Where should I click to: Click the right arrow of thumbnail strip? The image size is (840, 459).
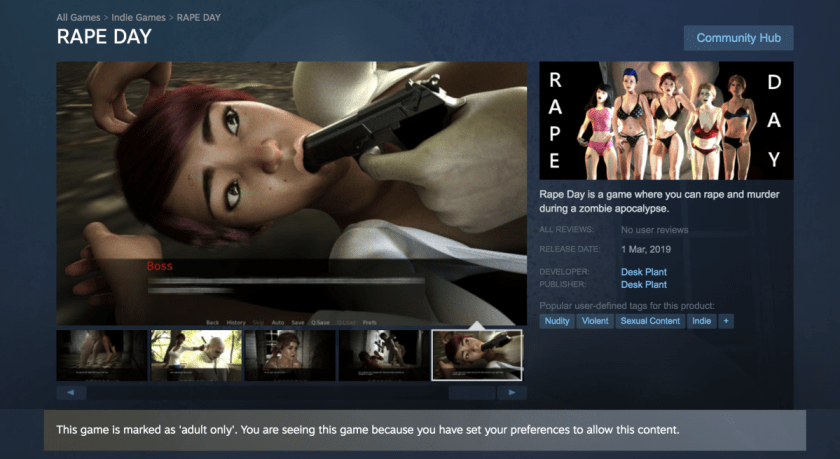(x=512, y=393)
